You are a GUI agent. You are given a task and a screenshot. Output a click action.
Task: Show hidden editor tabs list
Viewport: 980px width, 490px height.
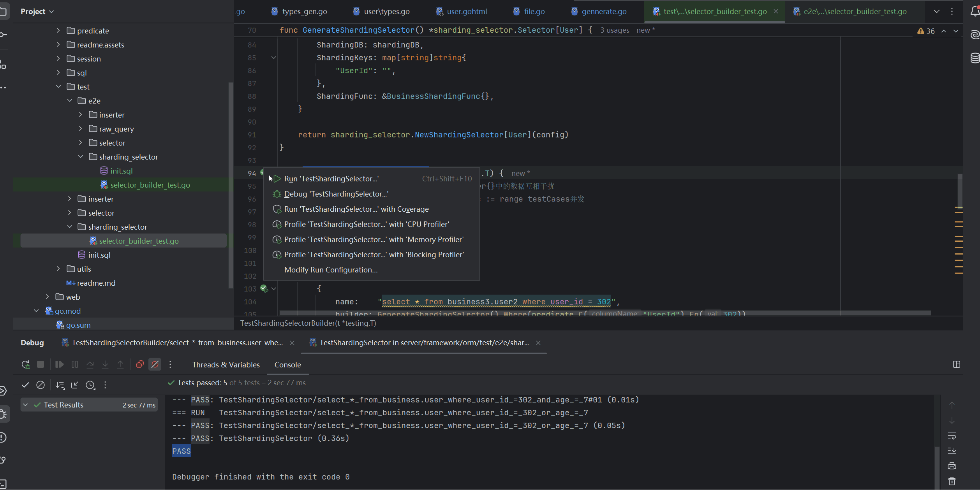(937, 11)
